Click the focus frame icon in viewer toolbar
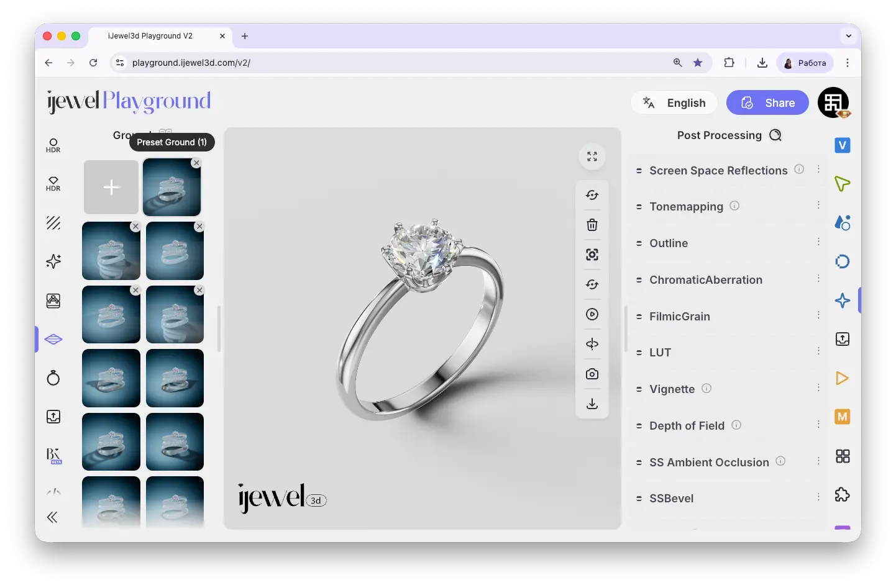Image resolution: width=896 pixels, height=588 pixels. [x=592, y=255]
